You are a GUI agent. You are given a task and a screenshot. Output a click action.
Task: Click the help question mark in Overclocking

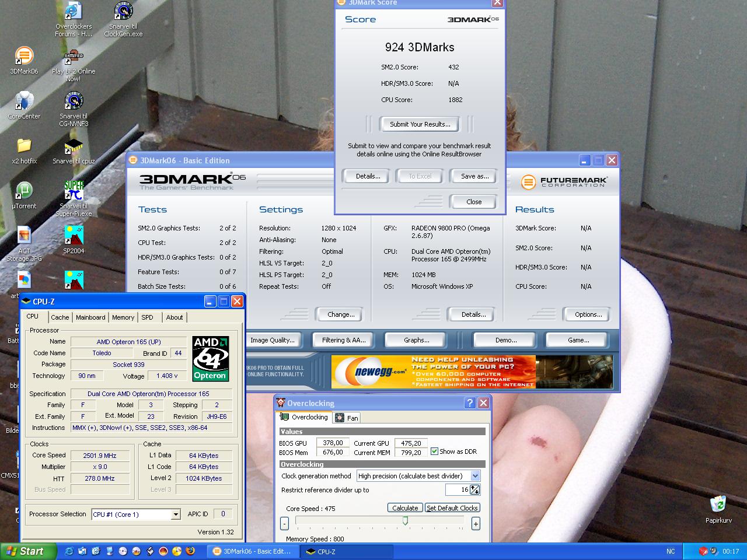click(x=470, y=402)
